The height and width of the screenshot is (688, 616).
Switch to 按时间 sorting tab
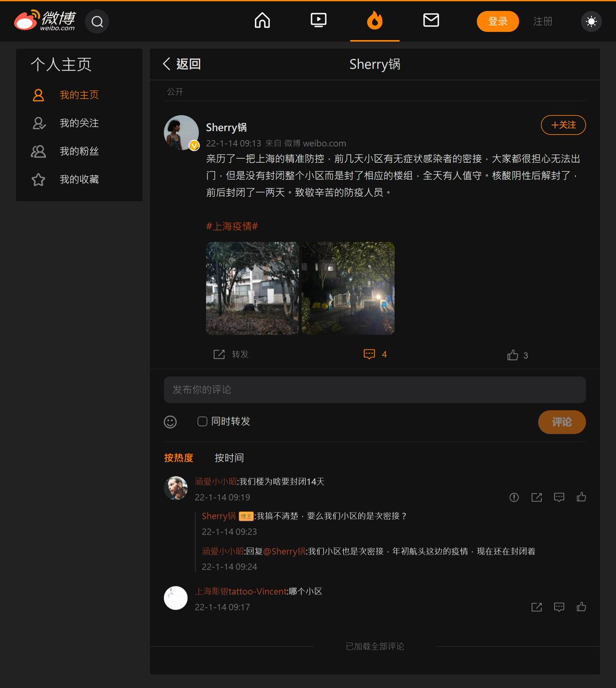229,458
